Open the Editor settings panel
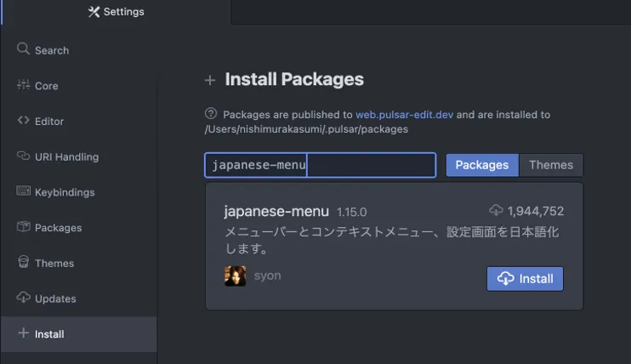This screenshot has height=364, width=631. (x=79, y=122)
